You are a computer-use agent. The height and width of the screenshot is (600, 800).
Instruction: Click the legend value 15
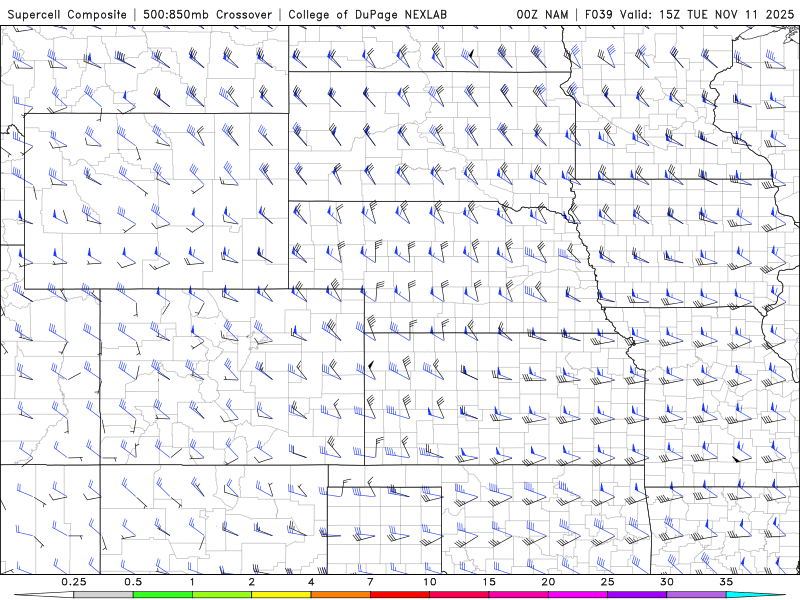[x=489, y=582]
